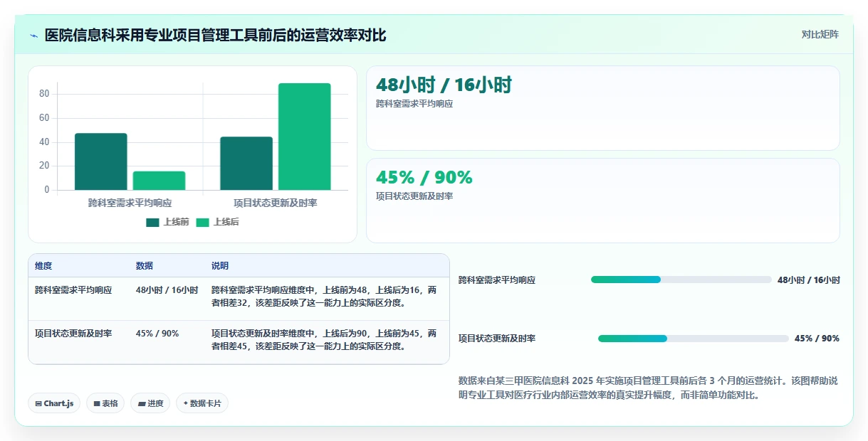Screen dimensions: 868x441
Task: Click the 上线前 dark green legend swatch
Action: point(152,222)
